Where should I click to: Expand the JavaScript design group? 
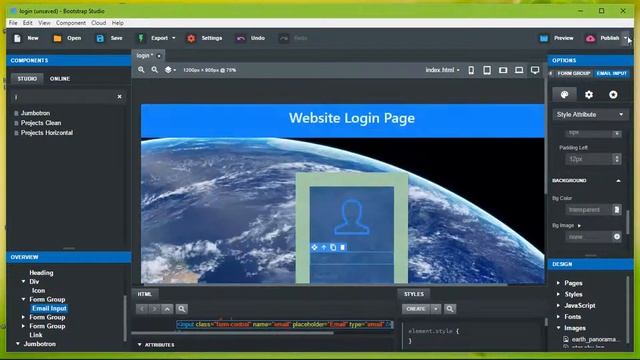558,305
